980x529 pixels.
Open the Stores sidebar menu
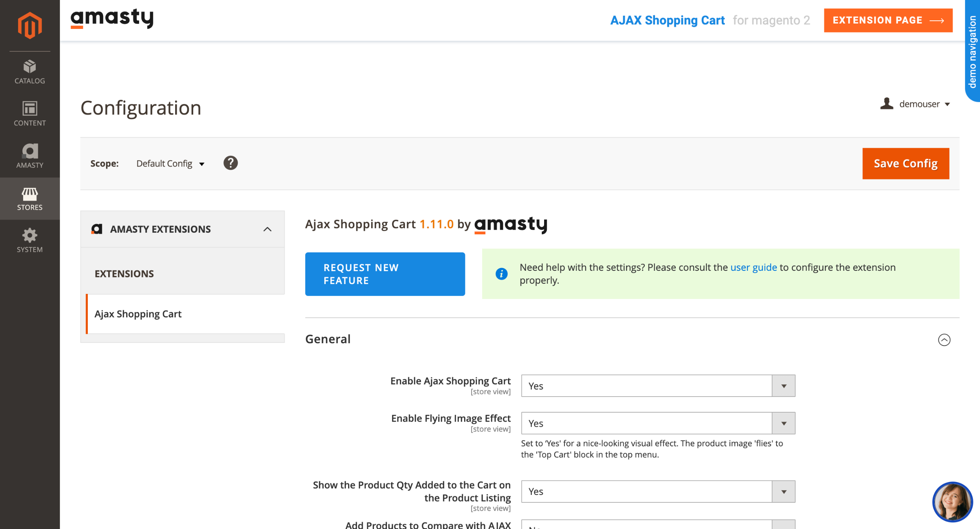[x=30, y=199]
